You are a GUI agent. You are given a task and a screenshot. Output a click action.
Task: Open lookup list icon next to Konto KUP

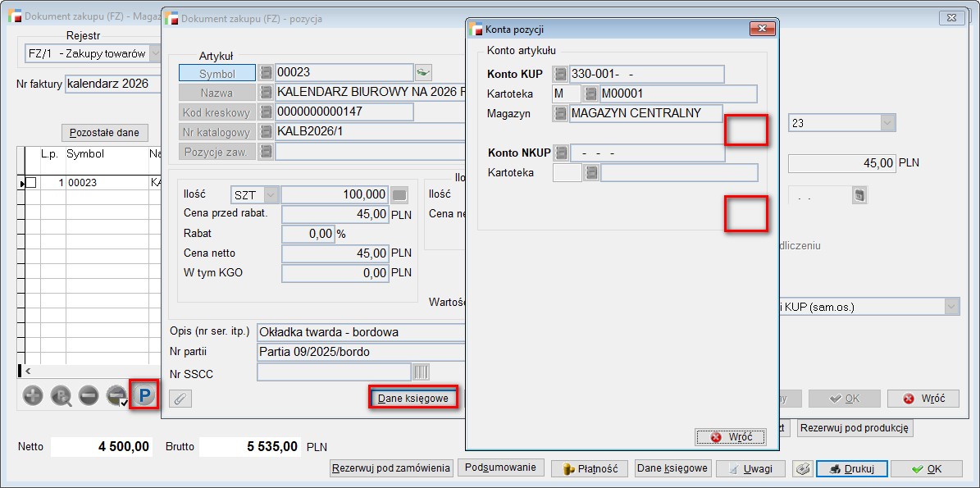[x=560, y=74]
